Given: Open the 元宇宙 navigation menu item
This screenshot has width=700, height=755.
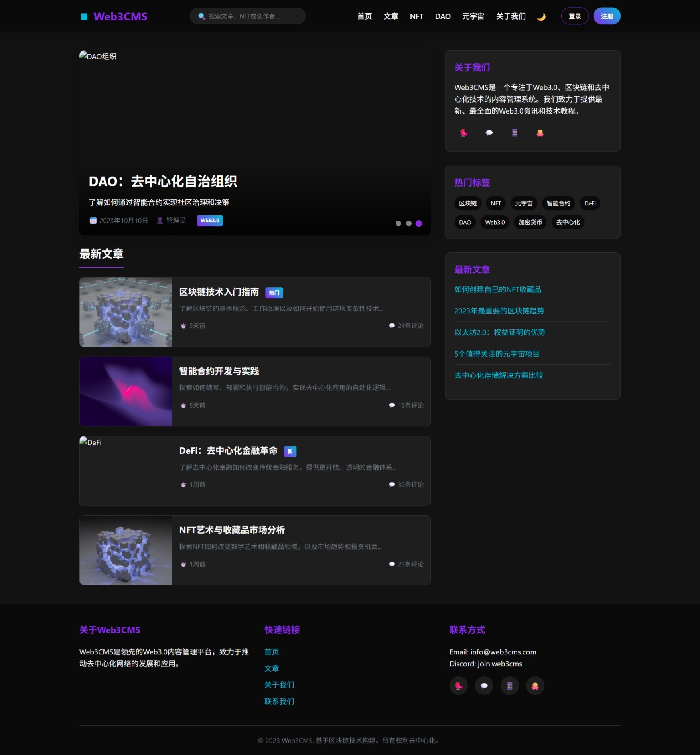Looking at the screenshot, I should (473, 16).
